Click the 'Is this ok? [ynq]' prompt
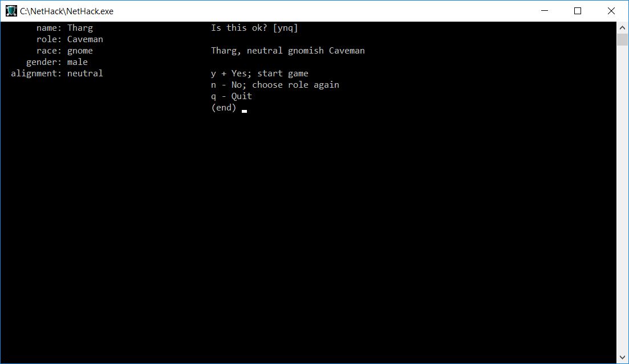 click(x=254, y=28)
